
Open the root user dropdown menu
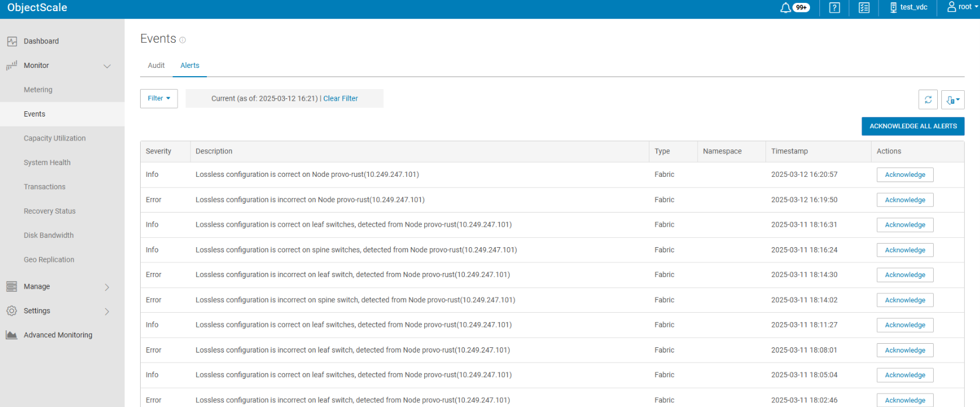963,7
